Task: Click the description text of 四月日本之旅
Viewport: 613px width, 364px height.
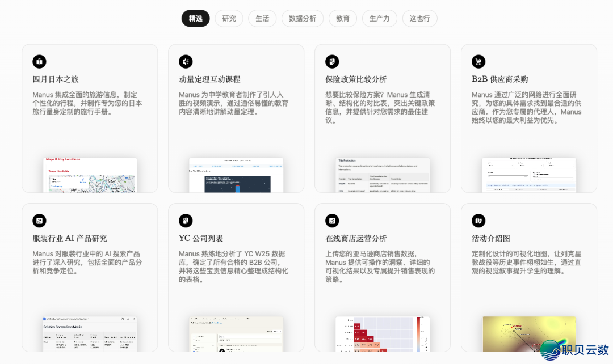Action: (x=87, y=103)
